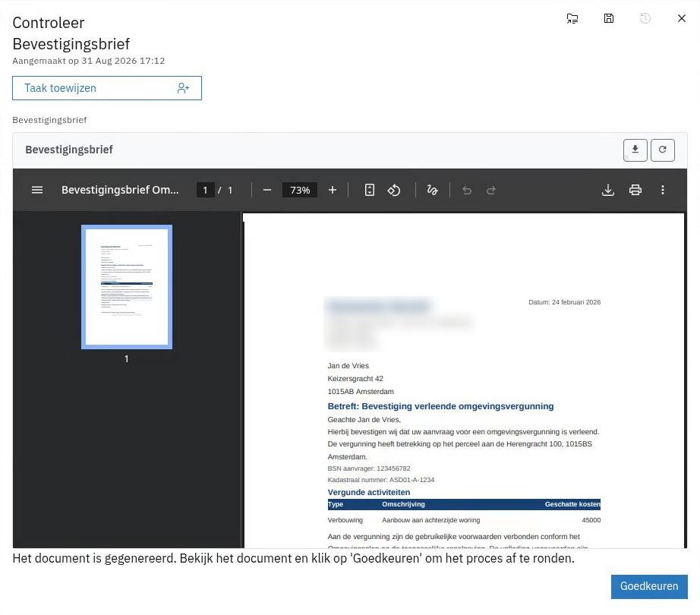Click the 'BSN aanvrager: 123456782' line
Screen dimensions: 700x615
(x=369, y=468)
